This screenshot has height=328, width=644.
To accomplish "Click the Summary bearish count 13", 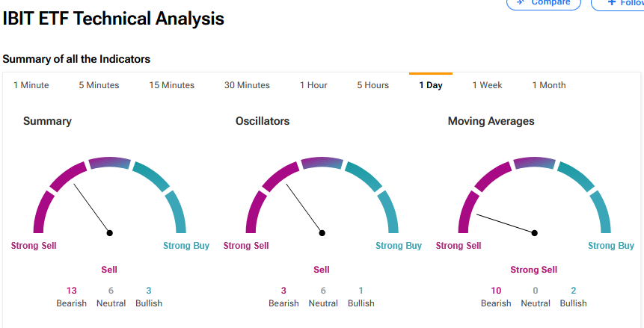I will click(72, 291).
